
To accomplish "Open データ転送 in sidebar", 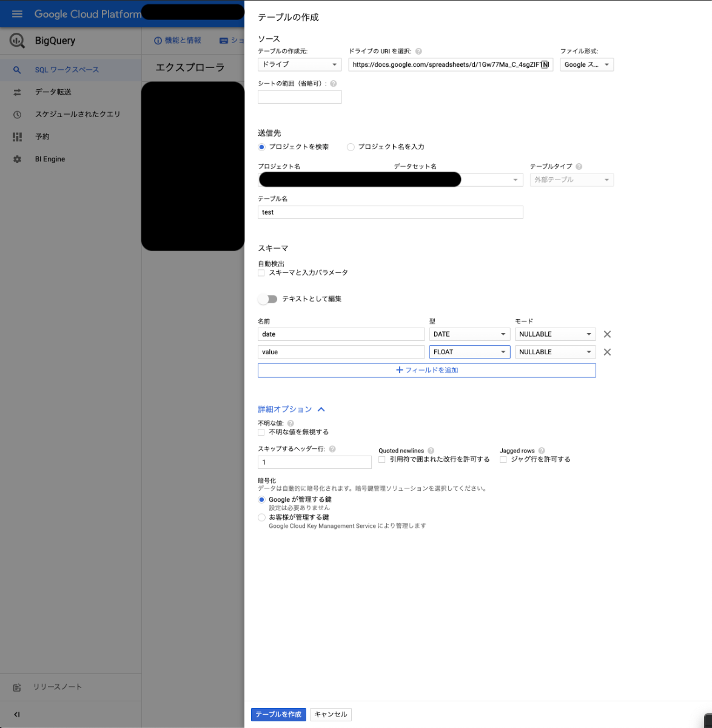I will click(70, 92).
